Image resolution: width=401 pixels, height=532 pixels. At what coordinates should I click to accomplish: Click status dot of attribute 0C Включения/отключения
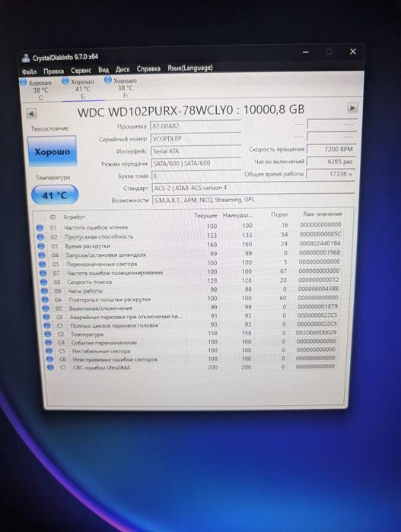click(46, 309)
